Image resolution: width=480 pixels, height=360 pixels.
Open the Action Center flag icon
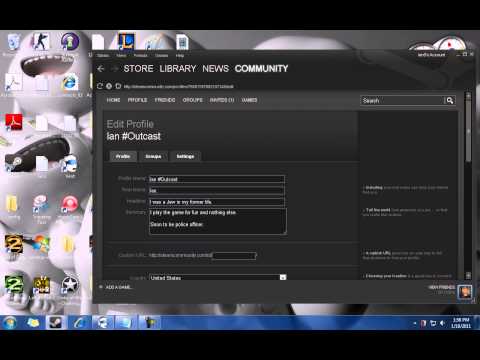click(424, 323)
